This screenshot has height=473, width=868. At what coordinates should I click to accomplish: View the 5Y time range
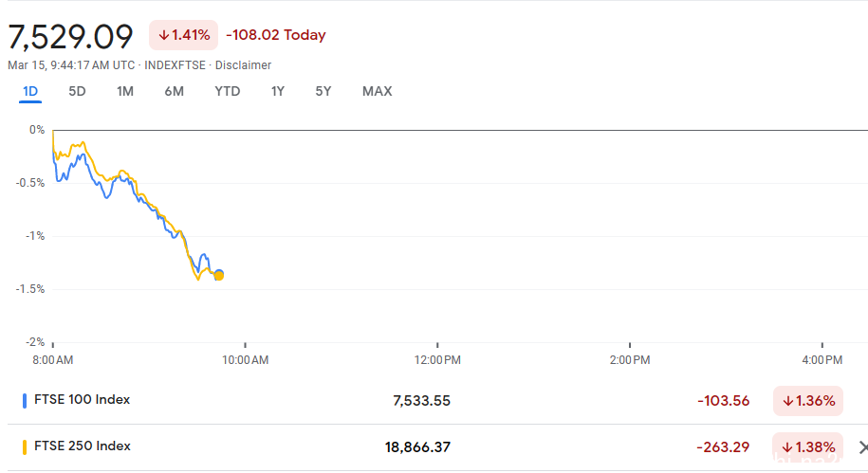pyautogui.click(x=323, y=91)
